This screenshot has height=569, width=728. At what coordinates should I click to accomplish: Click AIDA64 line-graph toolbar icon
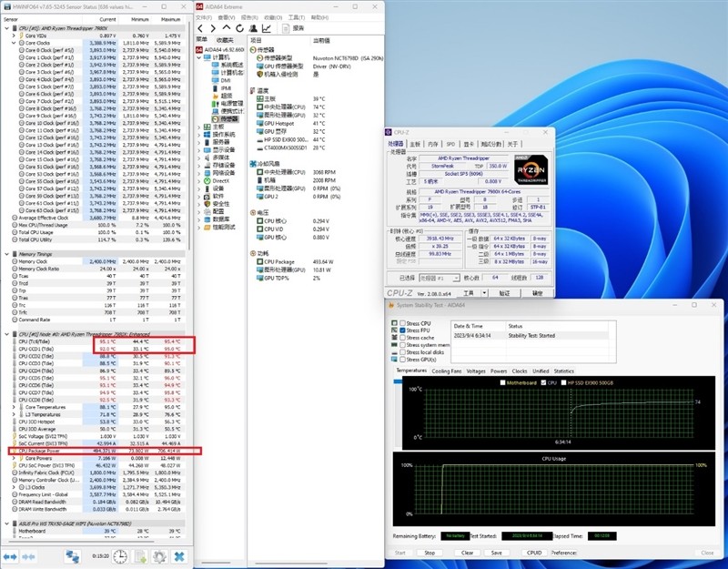coord(267,28)
